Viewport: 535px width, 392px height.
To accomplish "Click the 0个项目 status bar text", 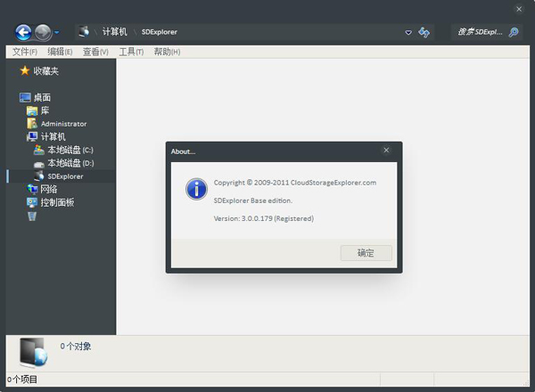I will pyautogui.click(x=22, y=380).
